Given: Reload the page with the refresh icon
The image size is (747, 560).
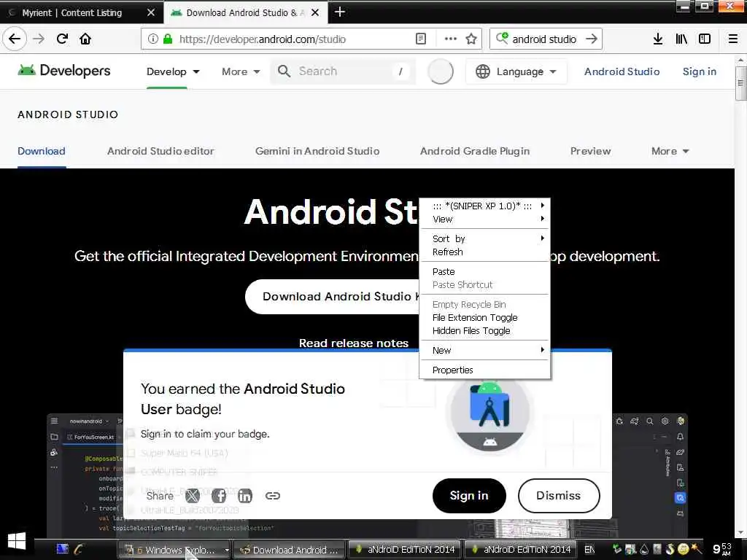Looking at the screenshot, I should (63, 39).
